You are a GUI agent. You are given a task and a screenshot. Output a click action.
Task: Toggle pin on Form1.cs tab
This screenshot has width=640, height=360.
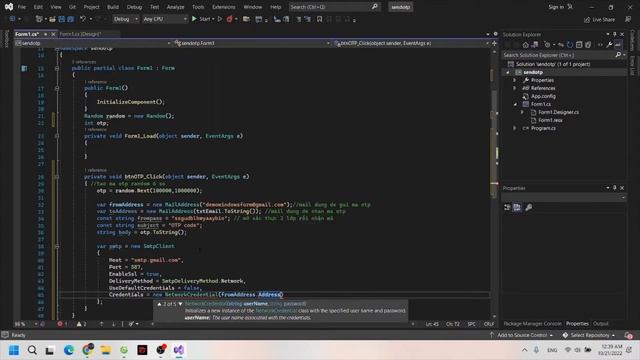[x=45, y=34]
